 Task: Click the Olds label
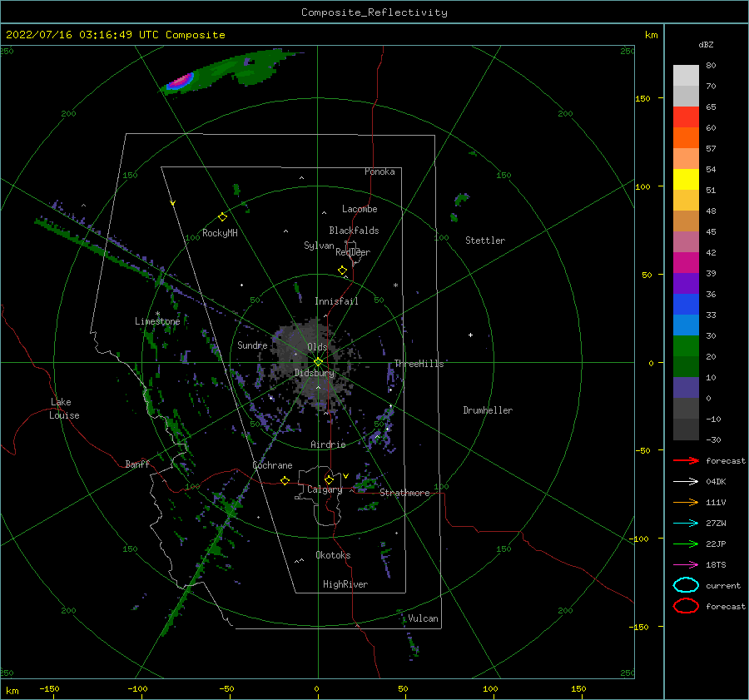317,347
